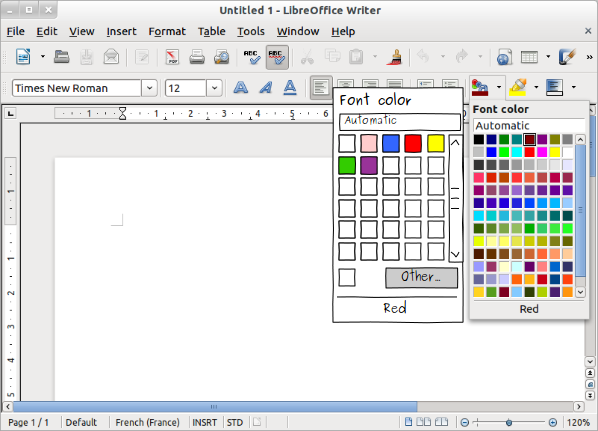Click the Print printer icon
598x431 pixels.
point(197,57)
